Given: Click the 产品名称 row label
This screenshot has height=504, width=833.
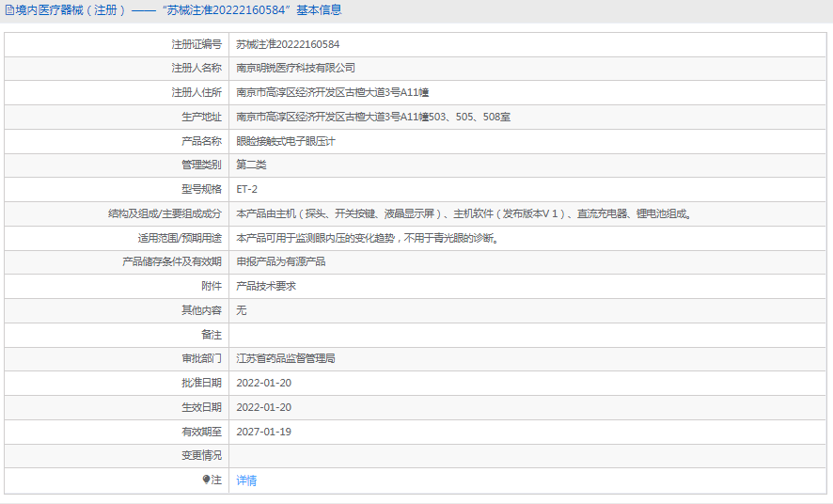Looking at the screenshot, I should pyautogui.click(x=201, y=141).
